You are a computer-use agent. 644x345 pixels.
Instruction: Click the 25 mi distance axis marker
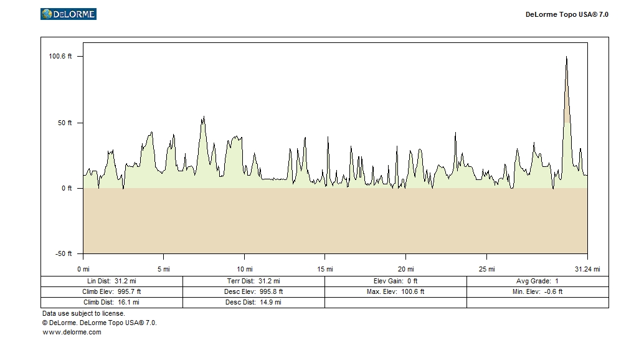tap(486, 270)
